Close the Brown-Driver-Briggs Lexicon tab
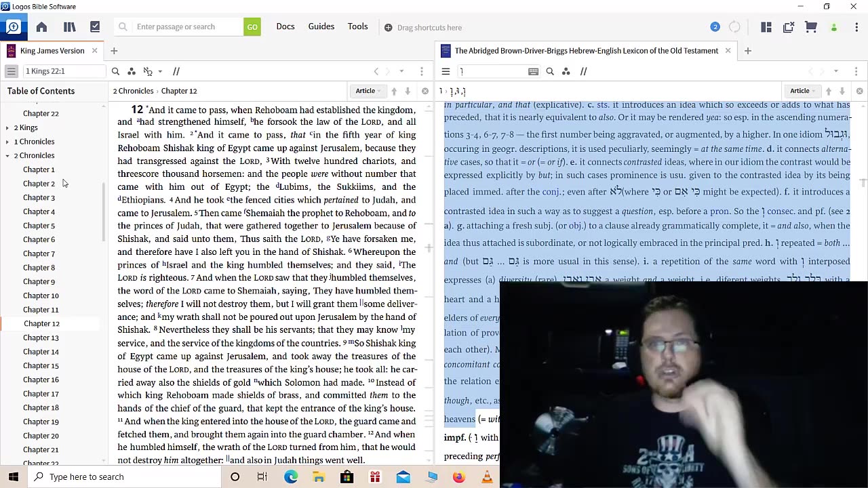The height and width of the screenshot is (488, 868). tap(728, 51)
